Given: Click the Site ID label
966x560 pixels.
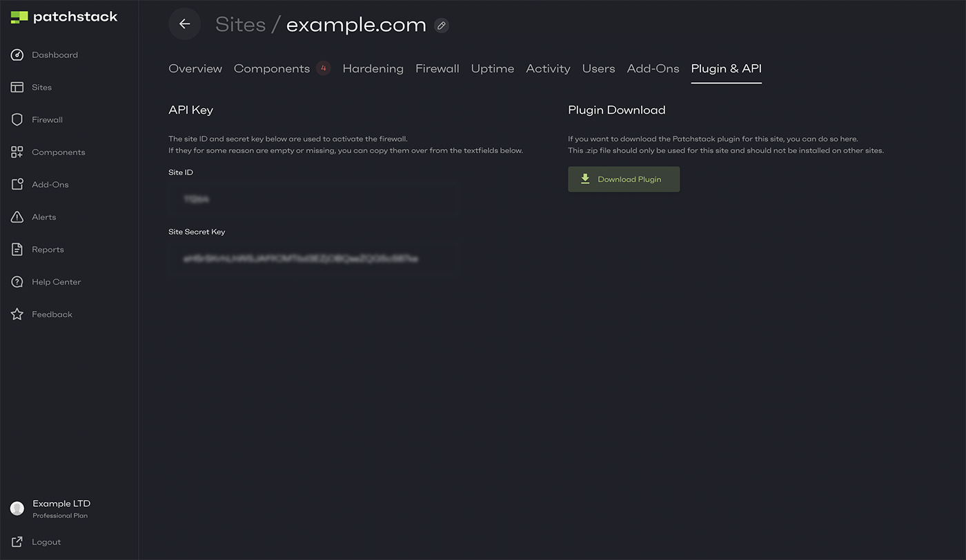Looking at the screenshot, I should click(x=181, y=172).
